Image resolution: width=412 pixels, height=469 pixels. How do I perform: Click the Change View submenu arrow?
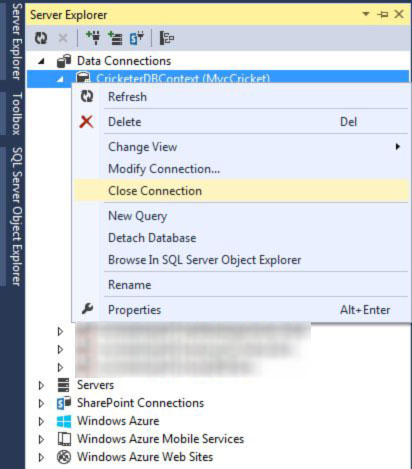click(x=397, y=147)
